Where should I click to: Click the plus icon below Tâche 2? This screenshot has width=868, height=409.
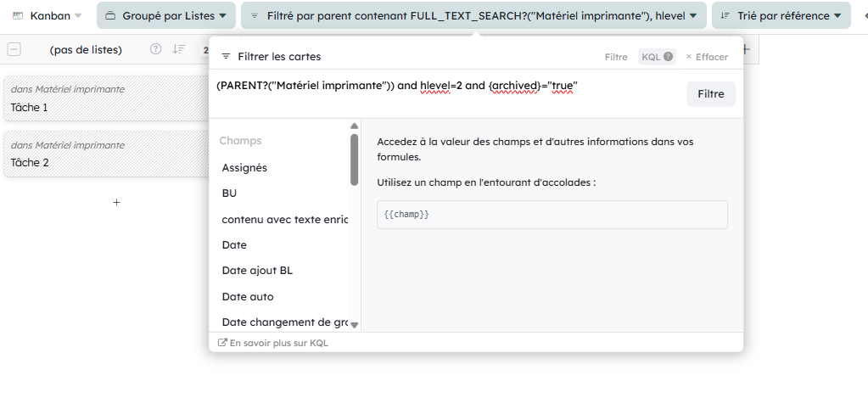click(x=116, y=202)
